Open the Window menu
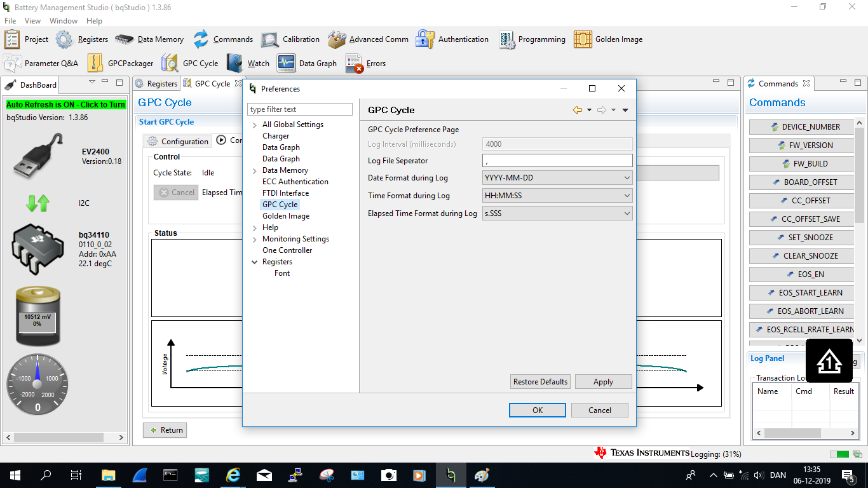 tap(64, 21)
